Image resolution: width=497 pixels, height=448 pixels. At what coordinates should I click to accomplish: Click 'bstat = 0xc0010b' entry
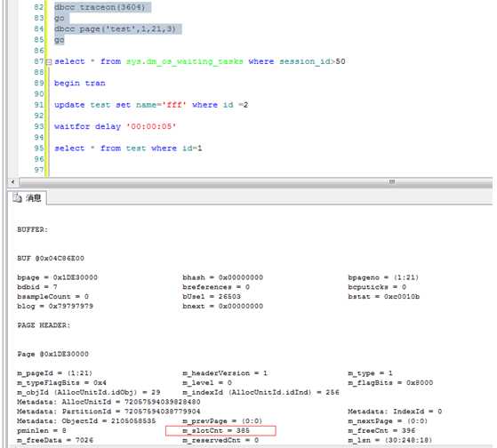(383, 297)
